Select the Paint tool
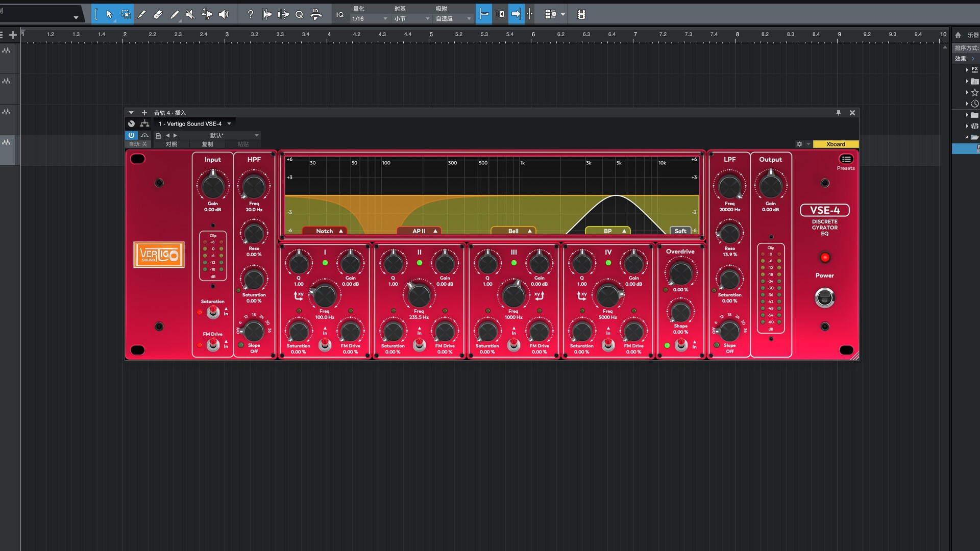 (175, 14)
